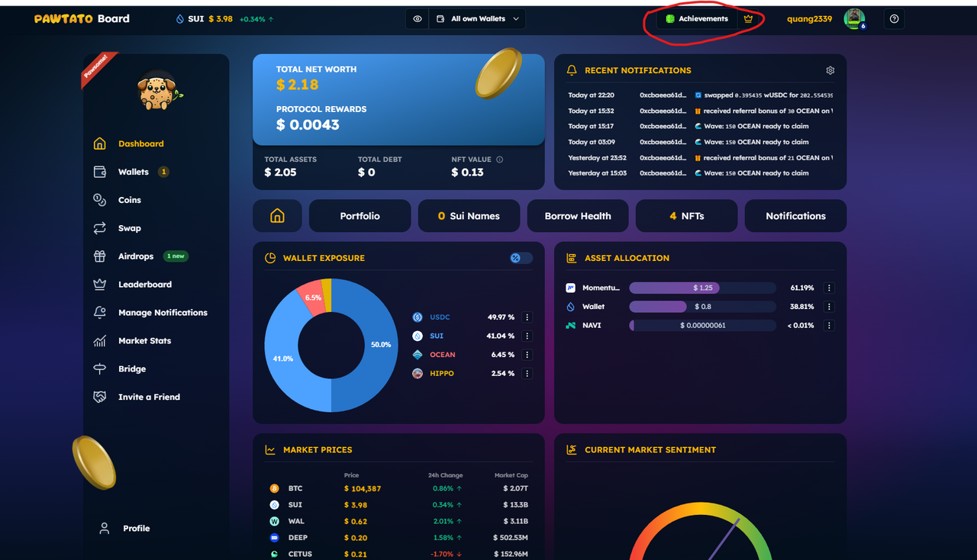Click the signpost icon beside Bridge
977x560 pixels.
(x=99, y=369)
